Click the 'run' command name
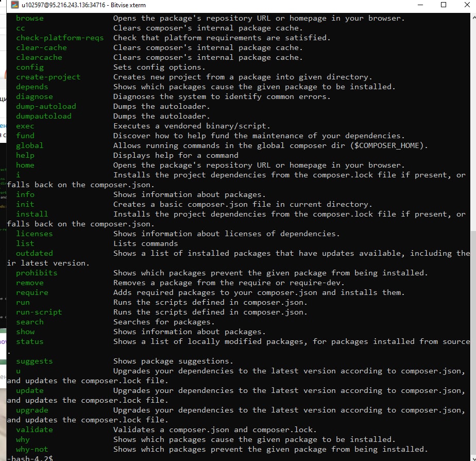476x461 pixels. (x=23, y=303)
